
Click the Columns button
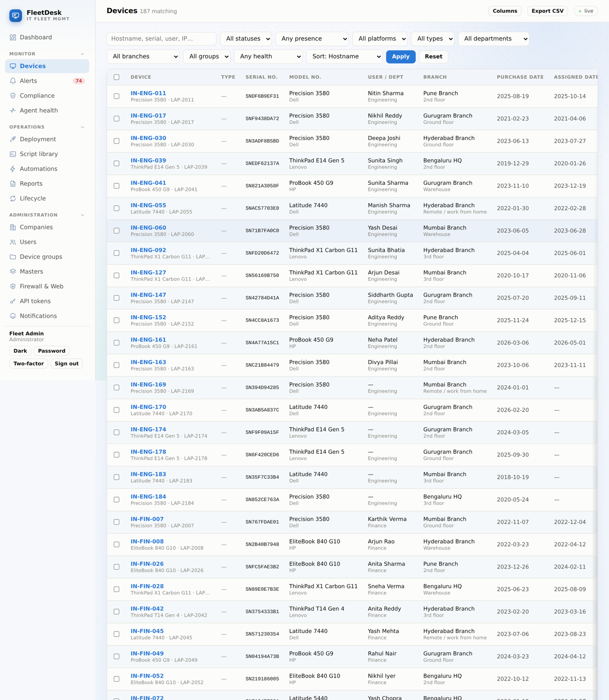pos(505,11)
